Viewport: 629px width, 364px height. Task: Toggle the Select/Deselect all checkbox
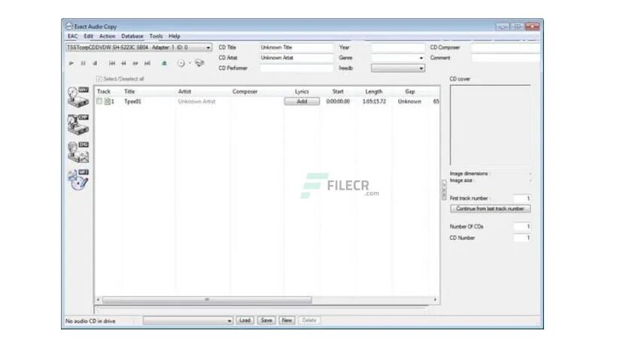pyautogui.click(x=99, y=79)
